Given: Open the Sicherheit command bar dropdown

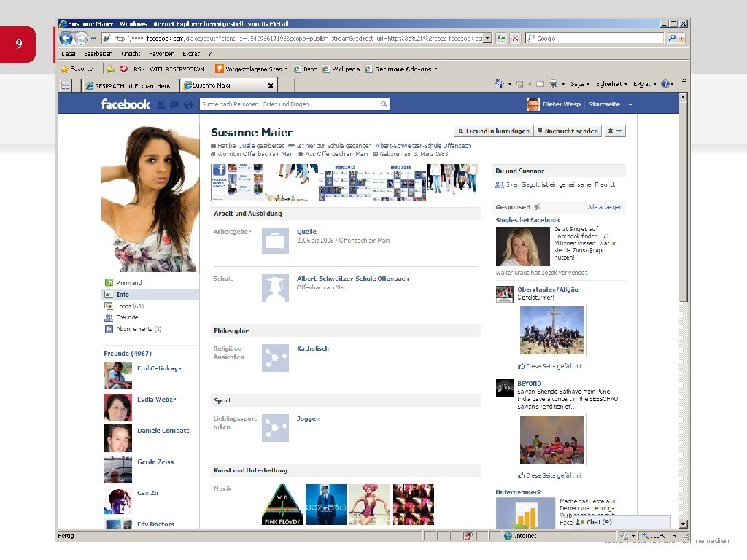Looking at the screenshot, I should [x=611, y=84].
